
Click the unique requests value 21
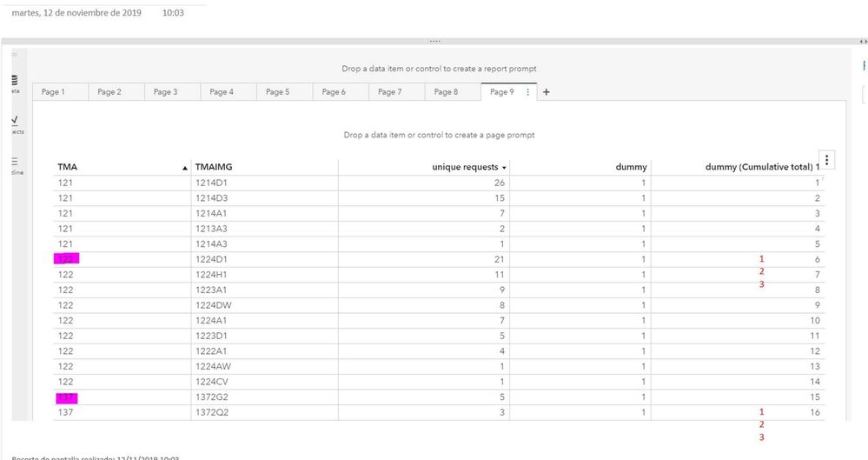pyautogui.click(x=500, y=259)
